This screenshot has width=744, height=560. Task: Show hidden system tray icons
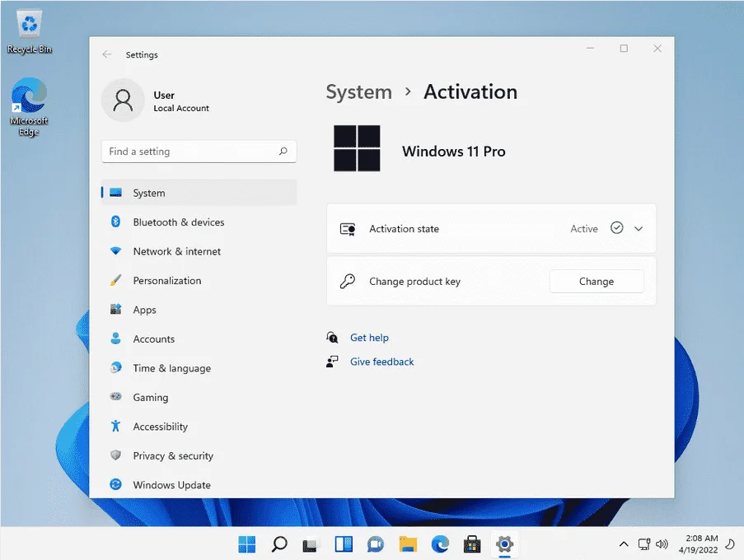coord(624,544)
